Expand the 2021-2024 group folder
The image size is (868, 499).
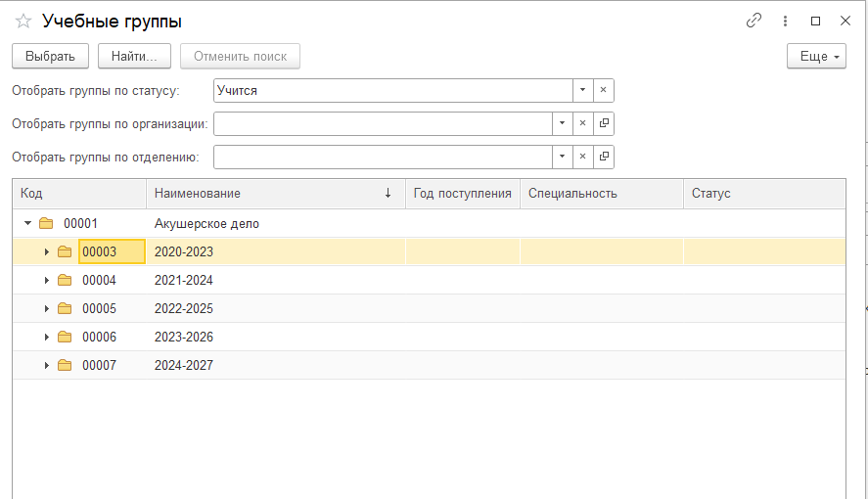click(46, 280)
